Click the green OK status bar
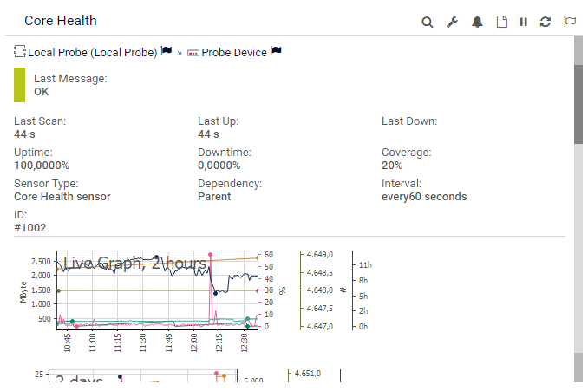The width and height of the screenshot is (588, 391). tap(19, 85)
